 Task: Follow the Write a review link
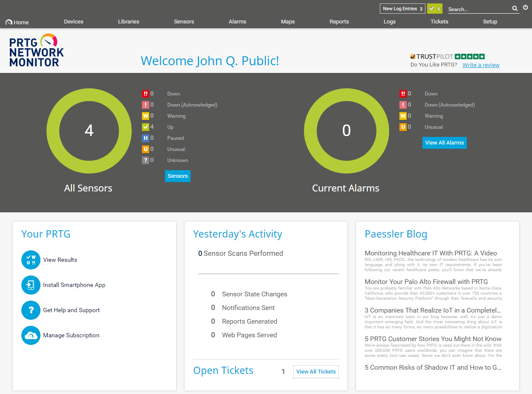(481, 65)
